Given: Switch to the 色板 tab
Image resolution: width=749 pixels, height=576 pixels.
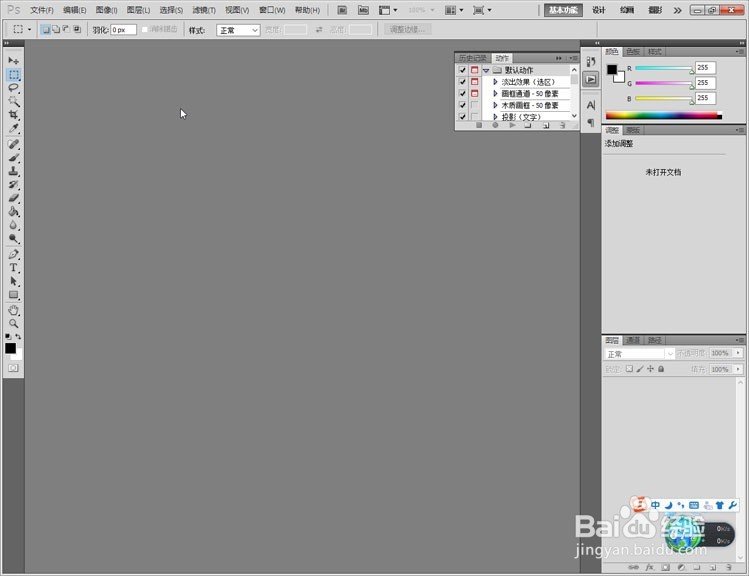Looking at the screenshot, I should pos(633,52).
